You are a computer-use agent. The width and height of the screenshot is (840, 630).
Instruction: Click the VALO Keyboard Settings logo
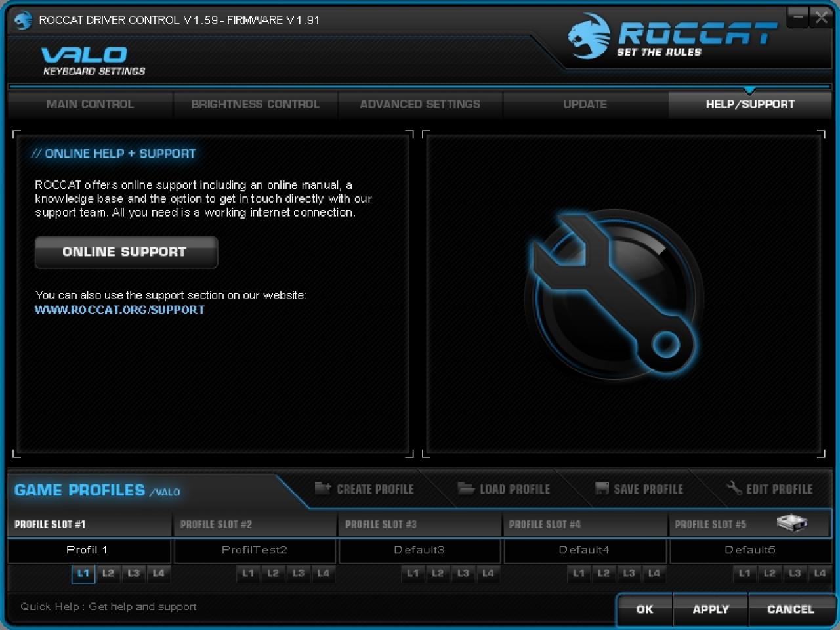pyautogui.click(x=93, y=61)
